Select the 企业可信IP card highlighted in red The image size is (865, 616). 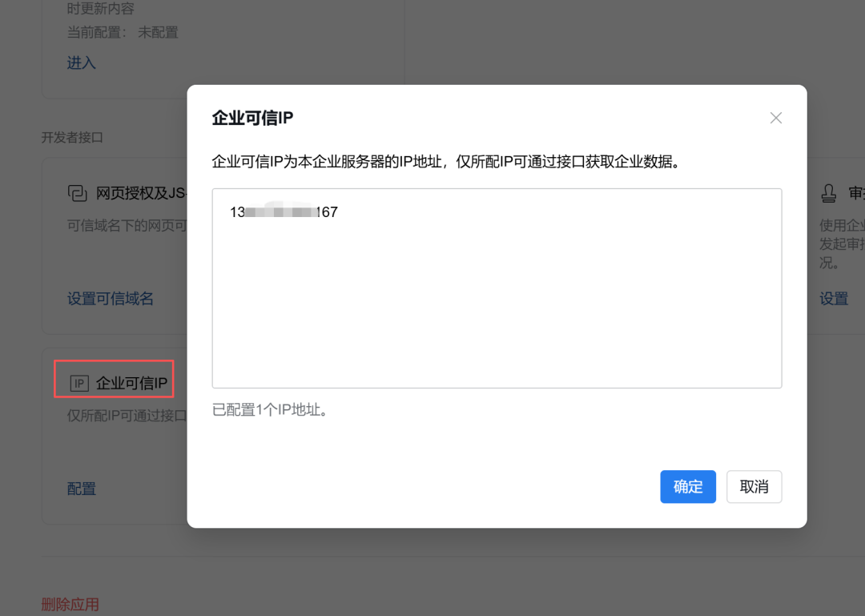114,379
